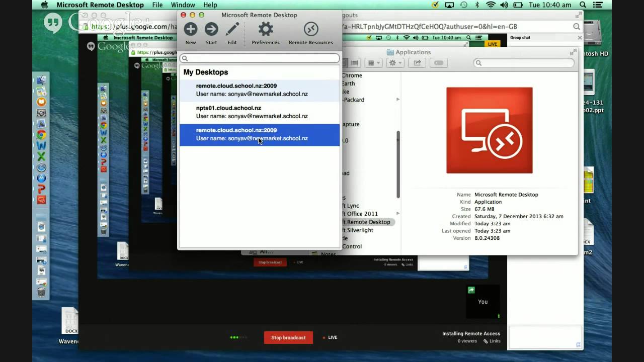Click Finder Edit Tags toolbar button
Image resolution: width=644 pixels, height=362 pixels.
tap(439, 63)
